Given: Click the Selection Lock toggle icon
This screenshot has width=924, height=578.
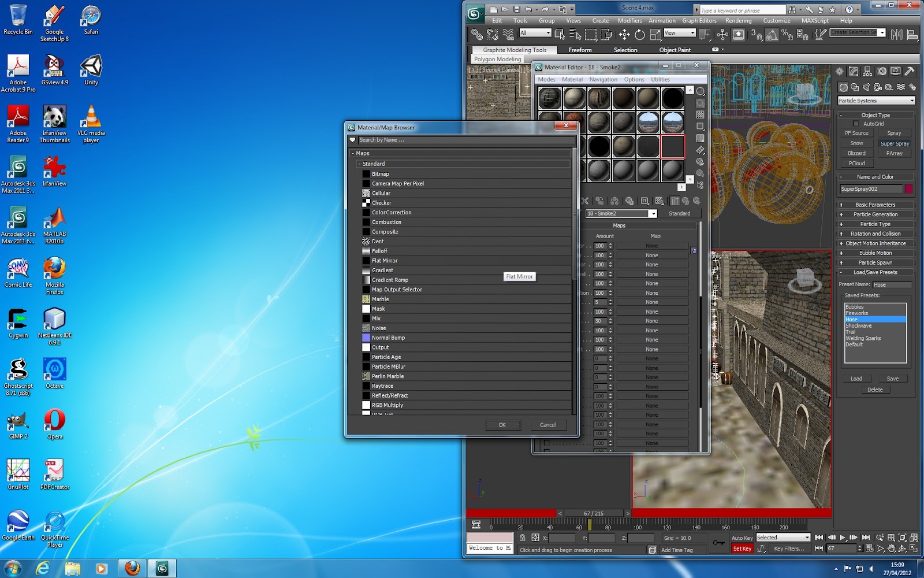Looking at the screenshot, I should [523, 538].
